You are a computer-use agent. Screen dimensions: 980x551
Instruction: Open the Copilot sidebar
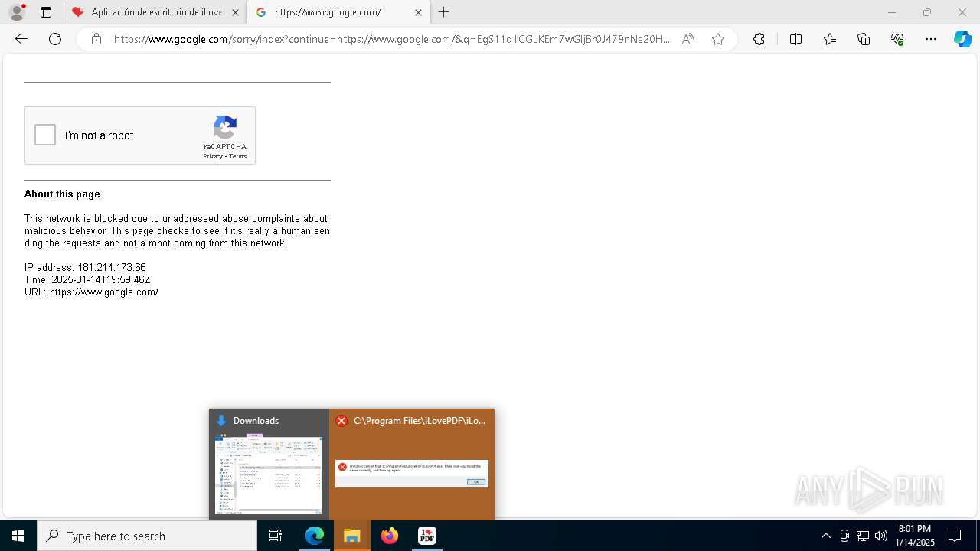962,39
